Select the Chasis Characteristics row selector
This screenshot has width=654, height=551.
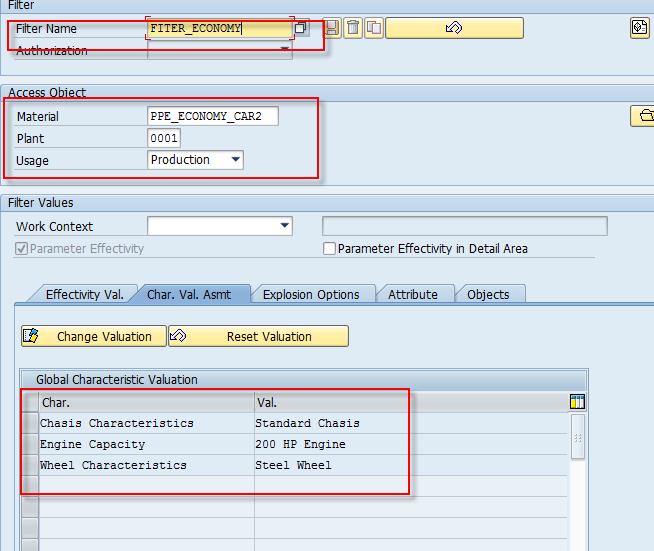[x=30, y=424]
